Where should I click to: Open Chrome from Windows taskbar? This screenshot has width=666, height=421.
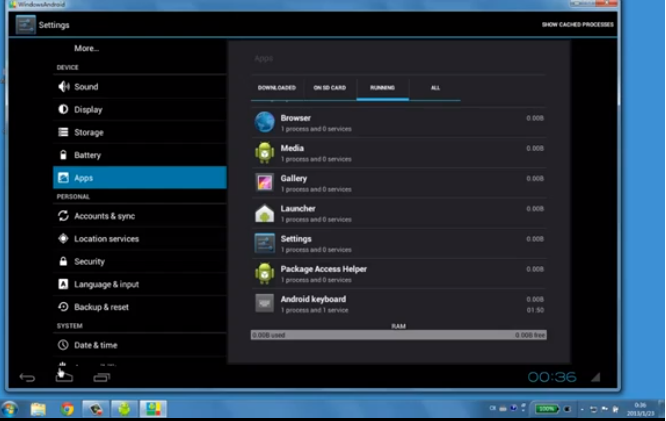coord(67,409)
